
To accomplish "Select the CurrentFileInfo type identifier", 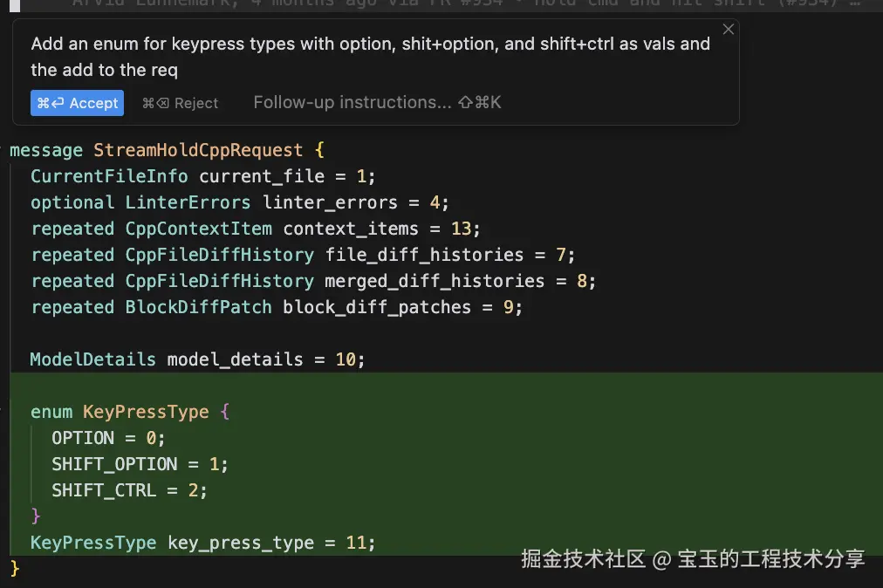I will 109,176.
